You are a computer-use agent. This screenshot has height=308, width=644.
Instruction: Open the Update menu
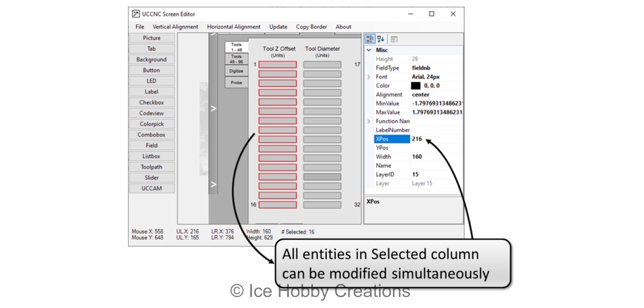pyautogui.click(x=278, y=27)
